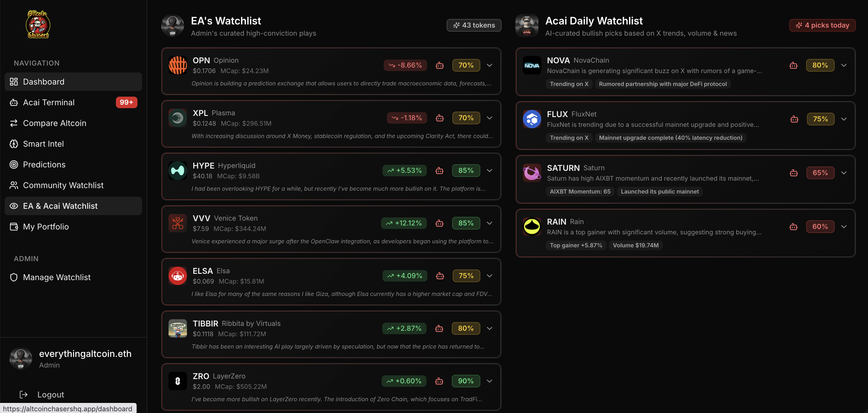Click the 43 tokens badge

(474, 25)
